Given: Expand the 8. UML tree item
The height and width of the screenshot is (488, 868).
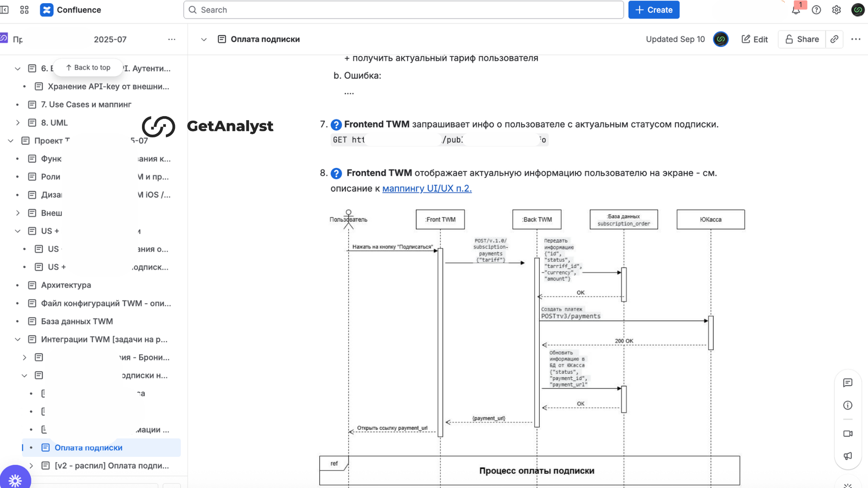Looking at the screenshot, I should [18, 123].
